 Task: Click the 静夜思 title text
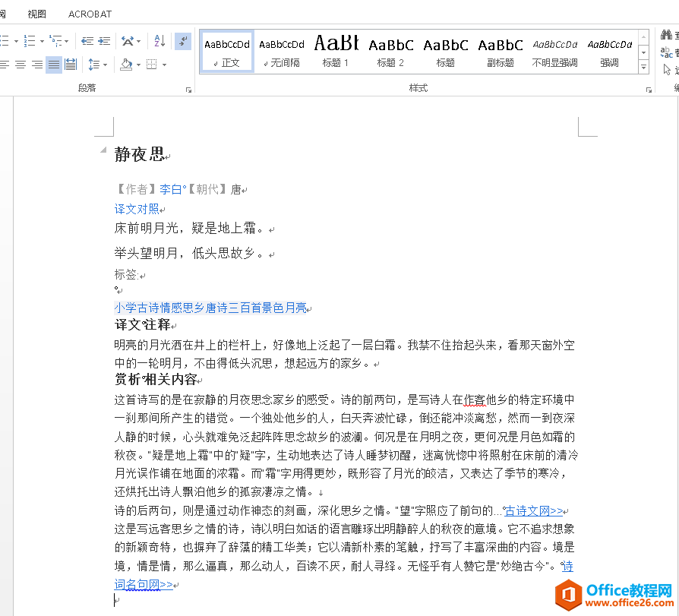click(x=140, y=154)
